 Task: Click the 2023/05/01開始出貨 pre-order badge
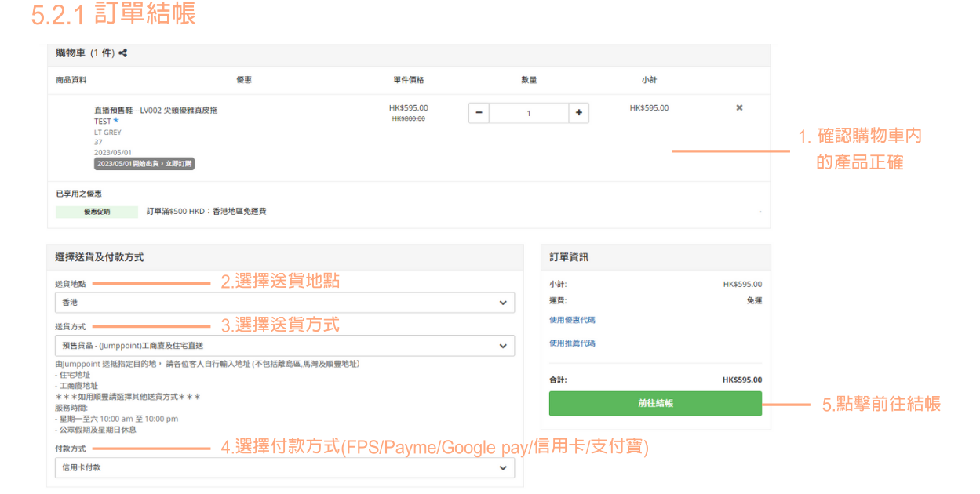pos(144,164)
